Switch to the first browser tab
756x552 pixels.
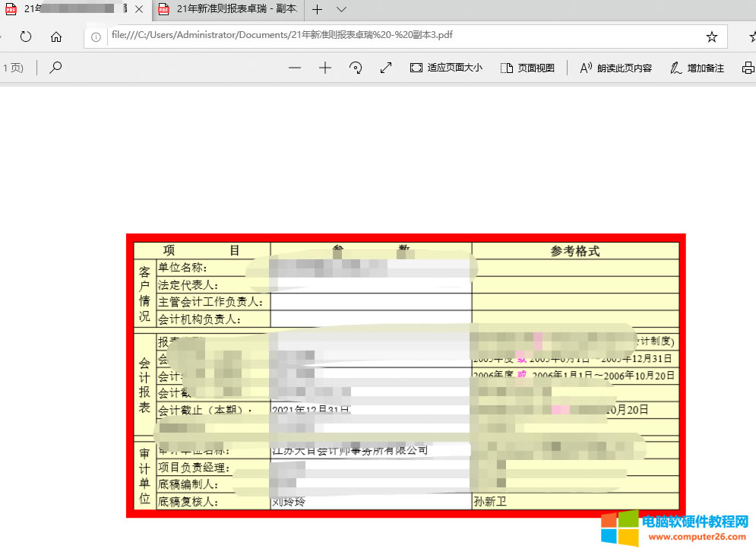[x=68, y=10]
